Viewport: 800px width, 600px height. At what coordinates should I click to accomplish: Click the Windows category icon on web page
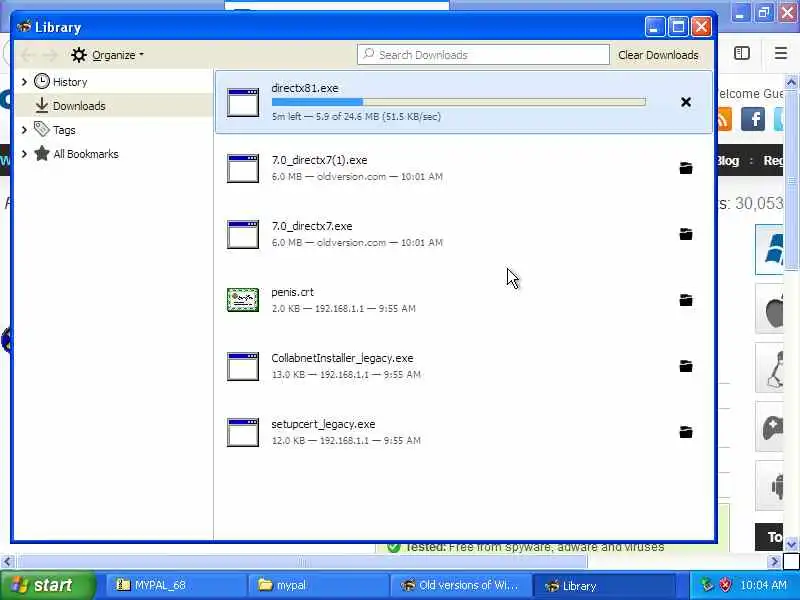pyautogui.click(x=769, y=249)
